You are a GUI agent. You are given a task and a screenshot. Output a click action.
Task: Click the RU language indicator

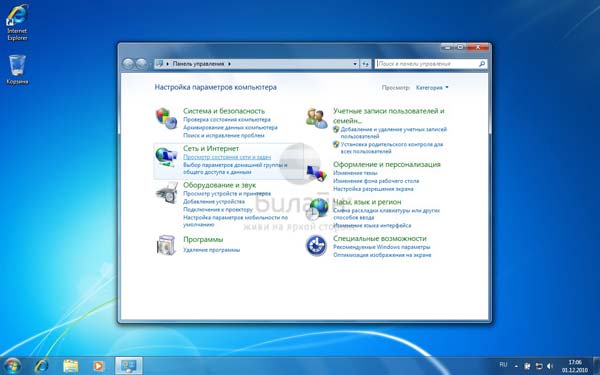click(x=504, y=365)
